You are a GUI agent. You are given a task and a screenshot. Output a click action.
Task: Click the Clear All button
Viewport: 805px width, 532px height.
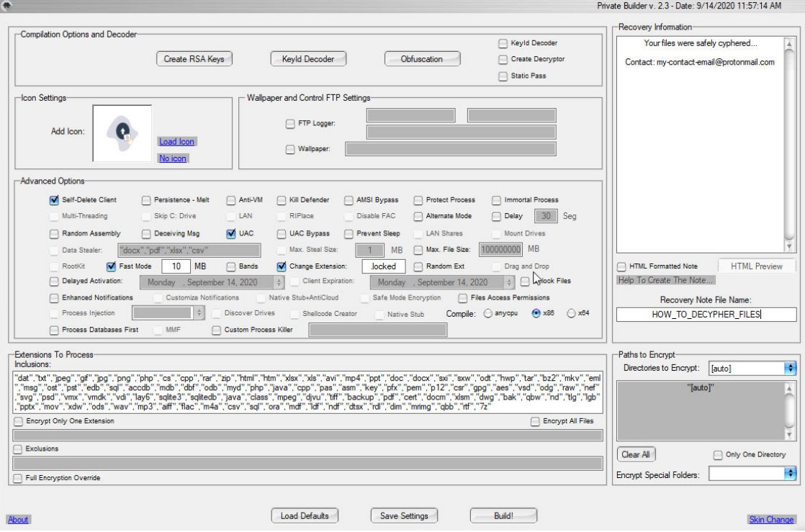(x=636, y=454)
